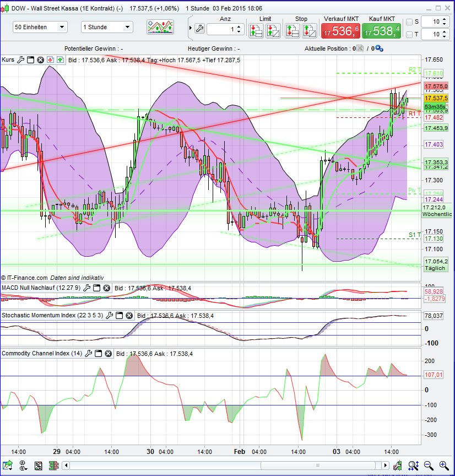This screenshot has height=476, width=455.
Task: Place a buy Limit order via its icon
Action: tap(255, 30)
